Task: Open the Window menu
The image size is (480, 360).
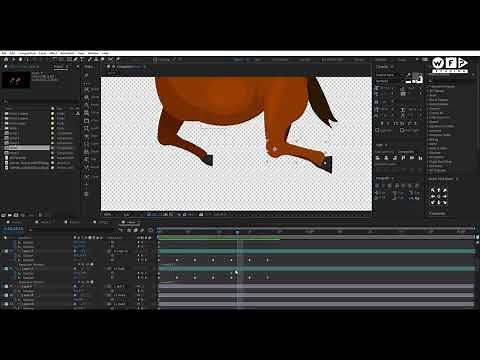Action: [x=93, y=53]
